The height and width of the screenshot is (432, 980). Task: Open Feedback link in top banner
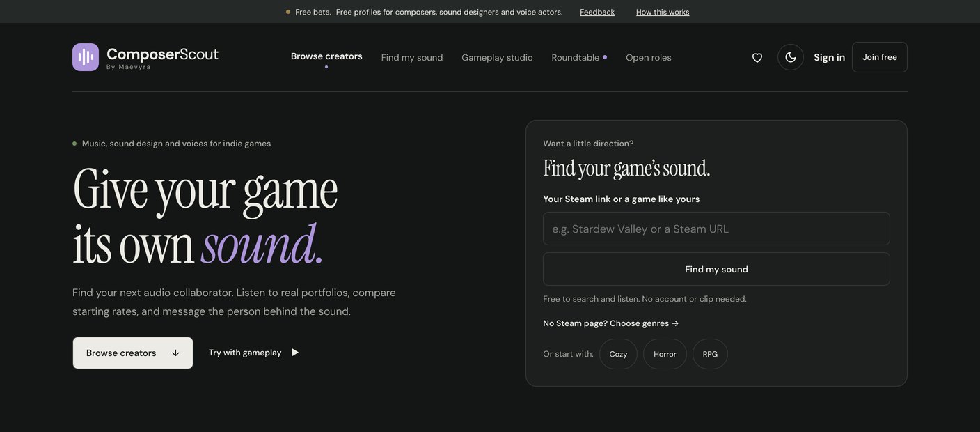click(597, 12)
